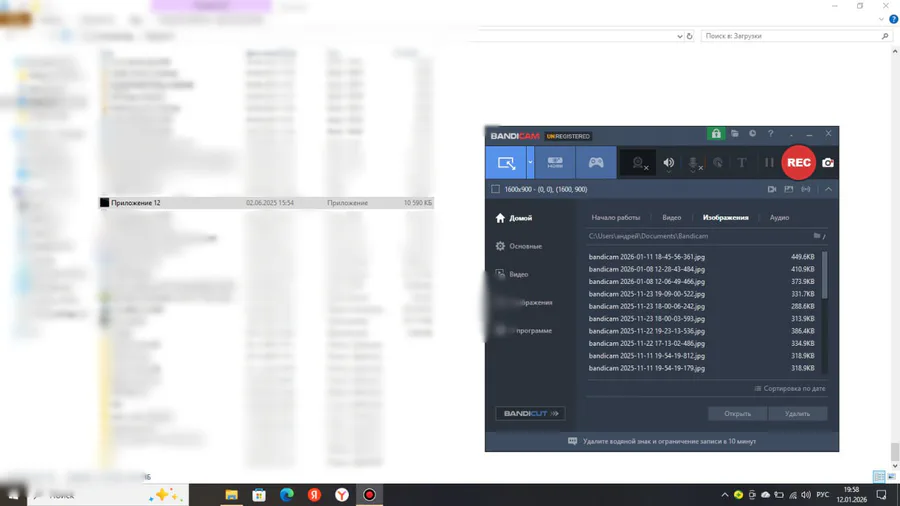Click the remove watermark notice link

pos(661,441)
